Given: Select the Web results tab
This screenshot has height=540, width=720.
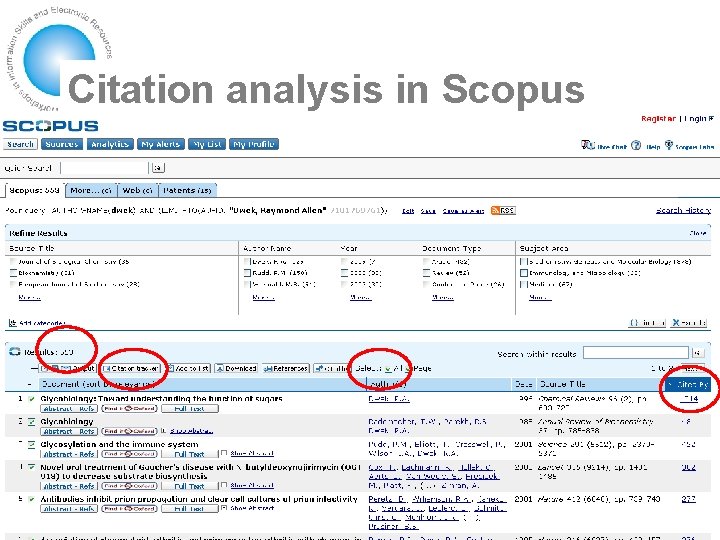Looking at the screenshot, I should point(137,190).
